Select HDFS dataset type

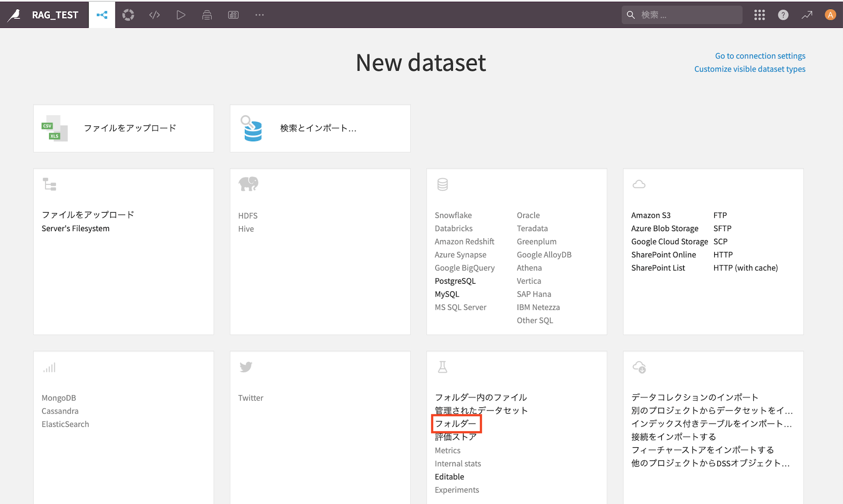[248, 216]
